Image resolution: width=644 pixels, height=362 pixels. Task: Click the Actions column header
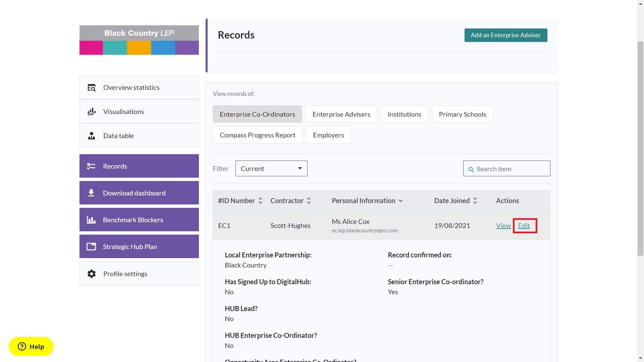click(x=507, y=200)
